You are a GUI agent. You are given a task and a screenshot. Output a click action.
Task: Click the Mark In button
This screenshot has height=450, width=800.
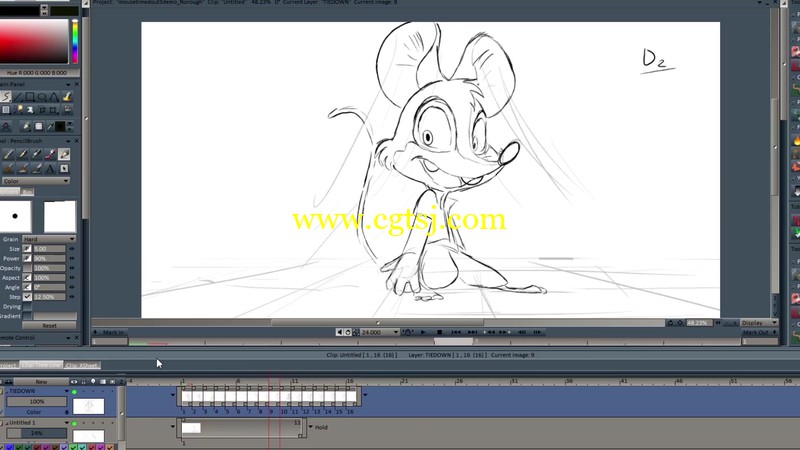coord(113,332)
